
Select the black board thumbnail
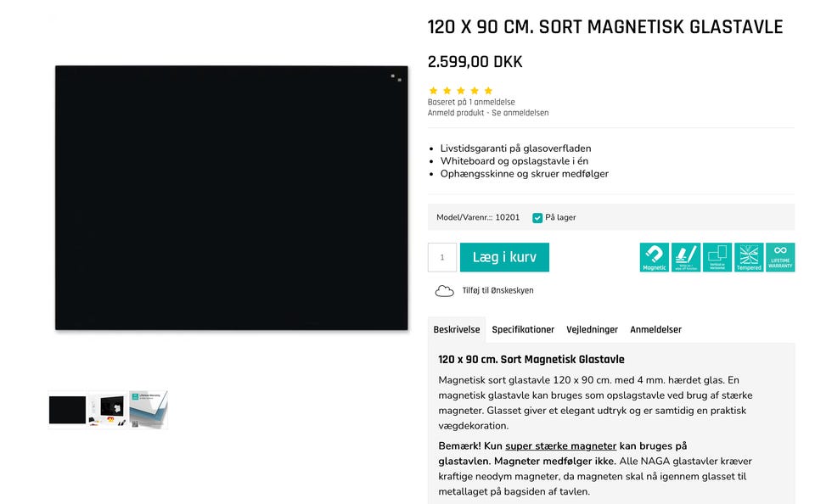[68, 410]
